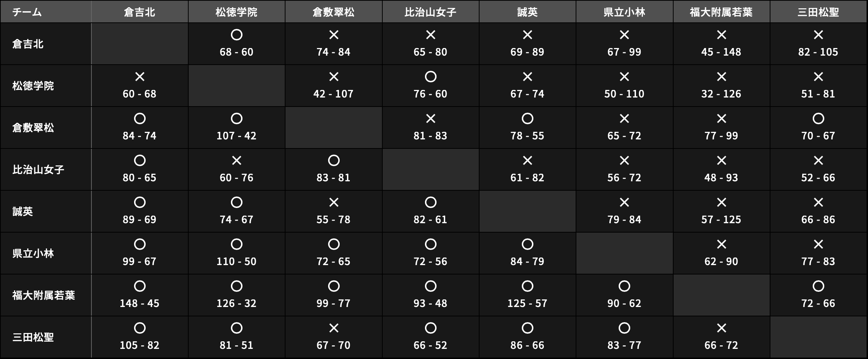Image resolution: width=868 pixels, height=359 pixels.
Task: Click the チーム header cell
Action: click(x=27, y=12)
